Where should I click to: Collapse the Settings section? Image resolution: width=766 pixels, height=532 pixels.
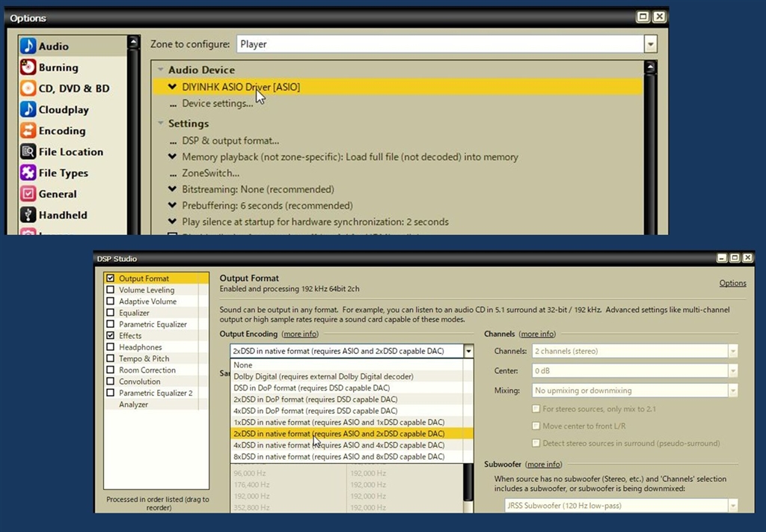pyautogui.click(x=161, y=123)
